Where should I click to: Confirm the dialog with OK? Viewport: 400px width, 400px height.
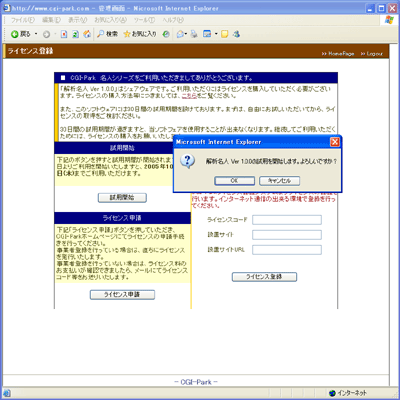click(x=234, y=181)
